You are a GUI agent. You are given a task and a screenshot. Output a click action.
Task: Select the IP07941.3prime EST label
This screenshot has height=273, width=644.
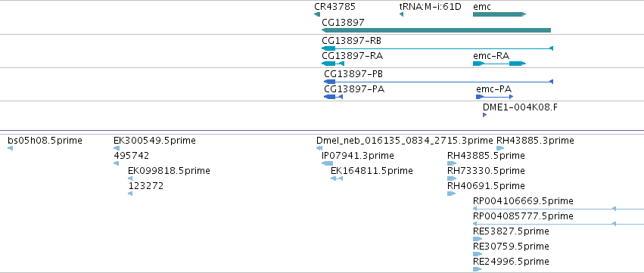pyautogui.click(x=358, y=156)
